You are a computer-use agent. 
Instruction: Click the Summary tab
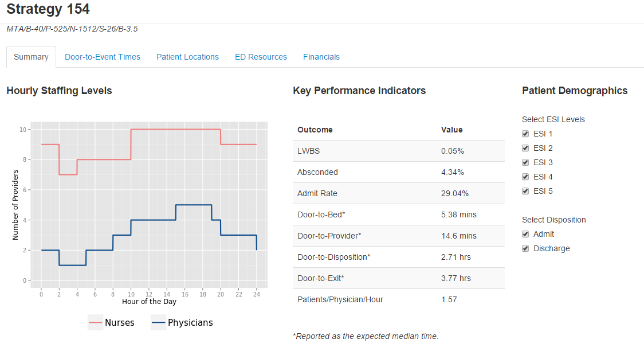(31, 57)
